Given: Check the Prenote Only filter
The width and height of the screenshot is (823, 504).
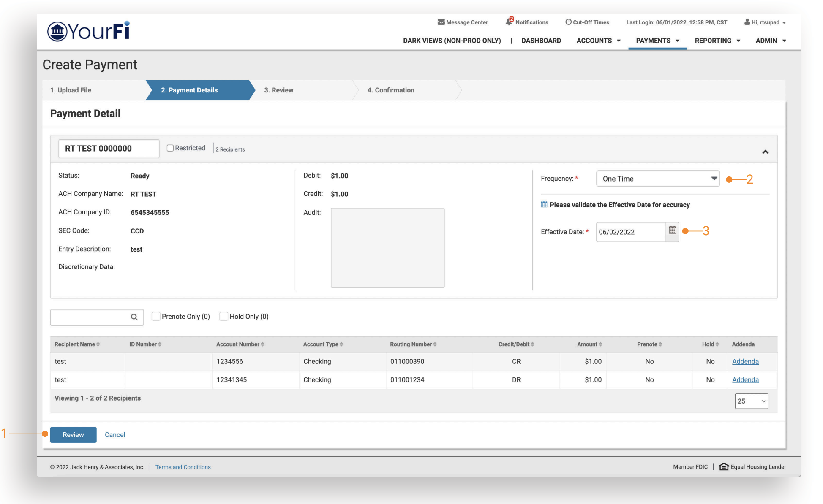Looking at the screenshot, I should click(x=156, y=317).
